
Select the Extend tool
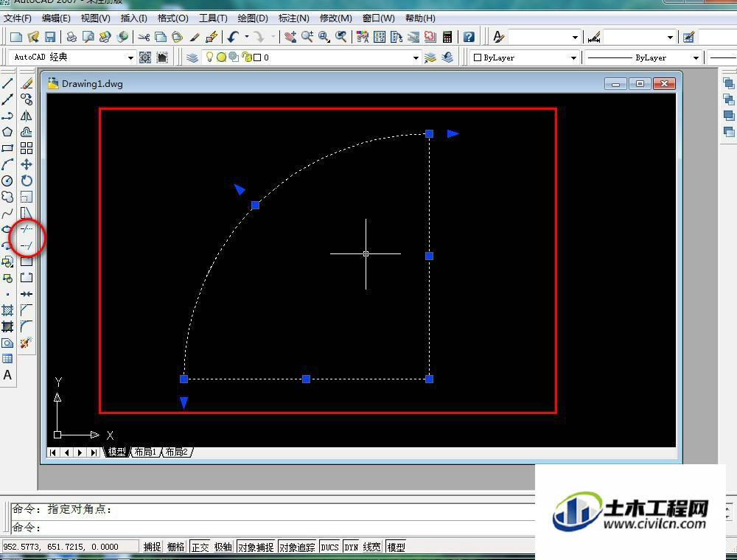[x=27, y=245]
